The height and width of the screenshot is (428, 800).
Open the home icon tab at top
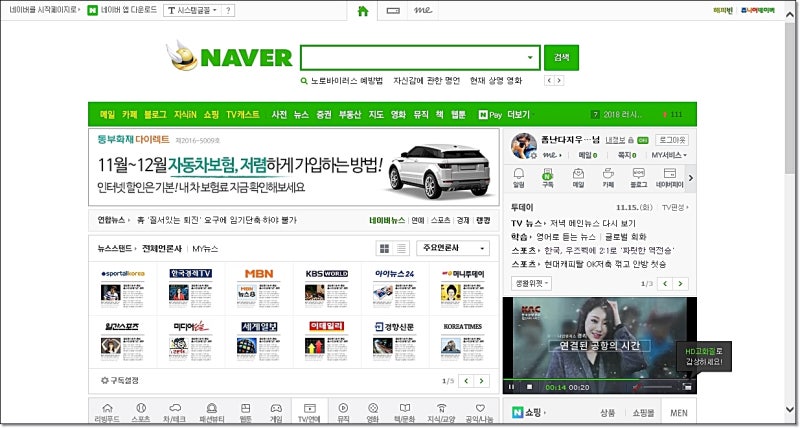[363, 11]
